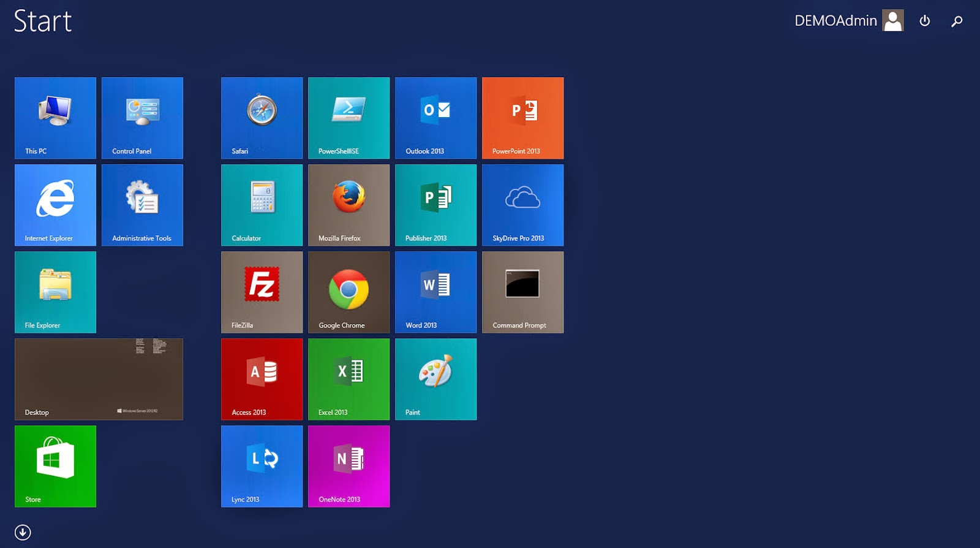Open Administrative Tools tile
980x548 pixels.
(142, 205)
